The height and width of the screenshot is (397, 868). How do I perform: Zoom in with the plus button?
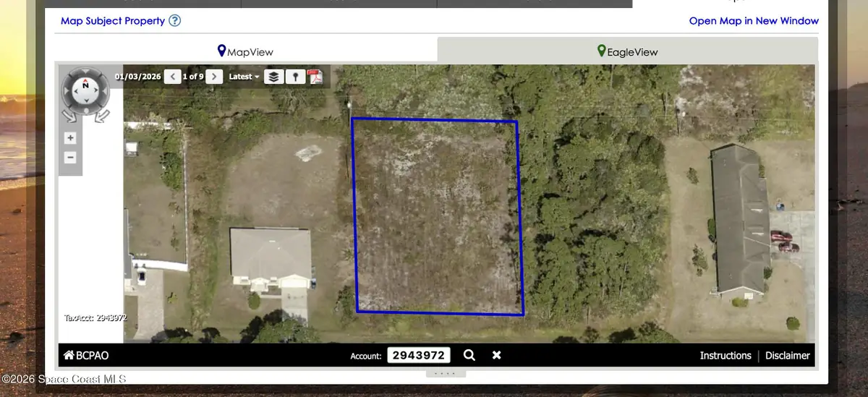pos(70,138)
